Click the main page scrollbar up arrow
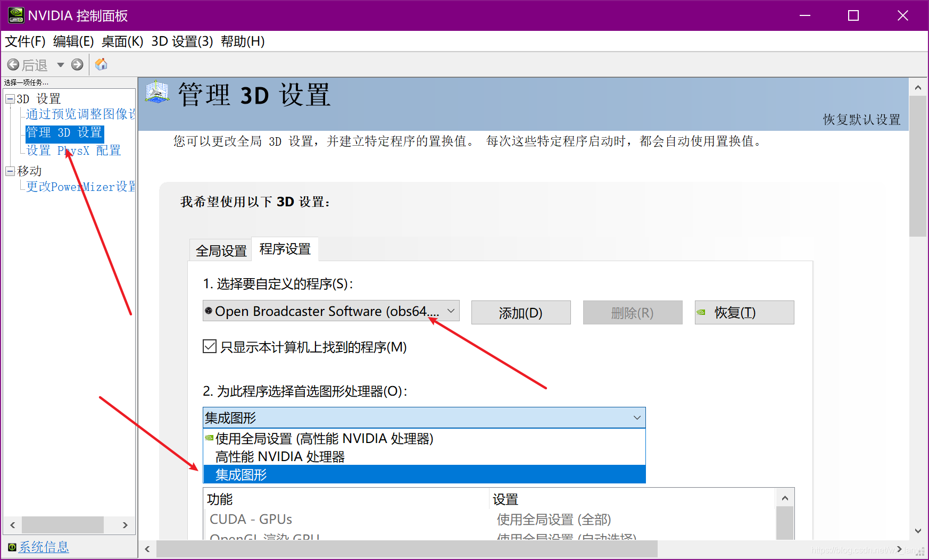Image resolution: width=929 pixels, height=560 pixels. click(918, 87)
